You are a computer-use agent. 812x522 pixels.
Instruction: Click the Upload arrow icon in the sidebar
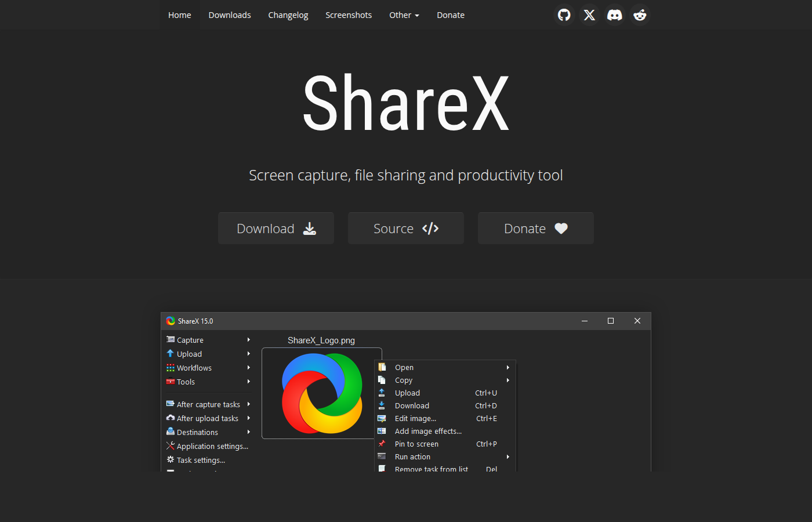(x=171, y=353)
